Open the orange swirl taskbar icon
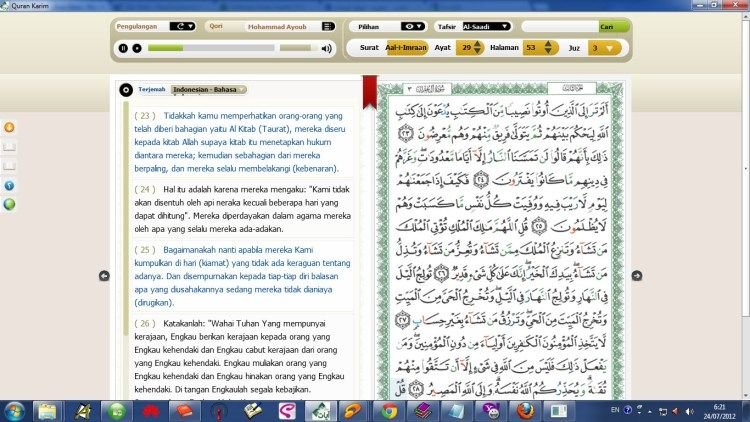The height and width of the screenshot is (422, 750). coord(354,411)
